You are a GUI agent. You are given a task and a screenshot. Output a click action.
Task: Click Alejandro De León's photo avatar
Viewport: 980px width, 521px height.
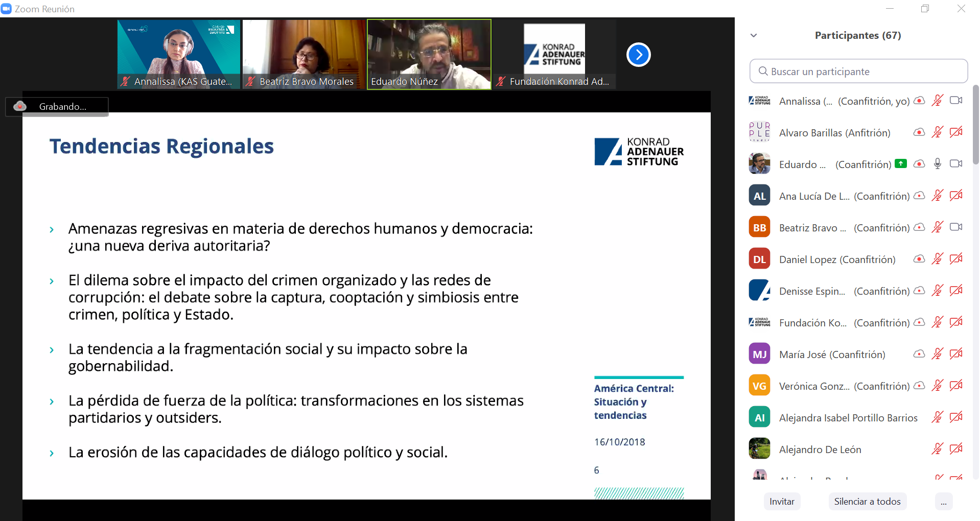[x=759, y=449]
